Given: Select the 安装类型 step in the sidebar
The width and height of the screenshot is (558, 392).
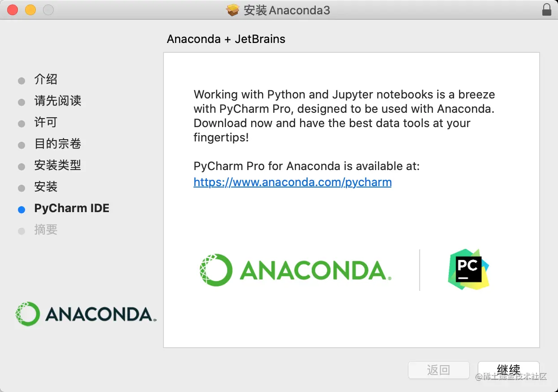Looking at the screenshot, I should click(58, 165).
